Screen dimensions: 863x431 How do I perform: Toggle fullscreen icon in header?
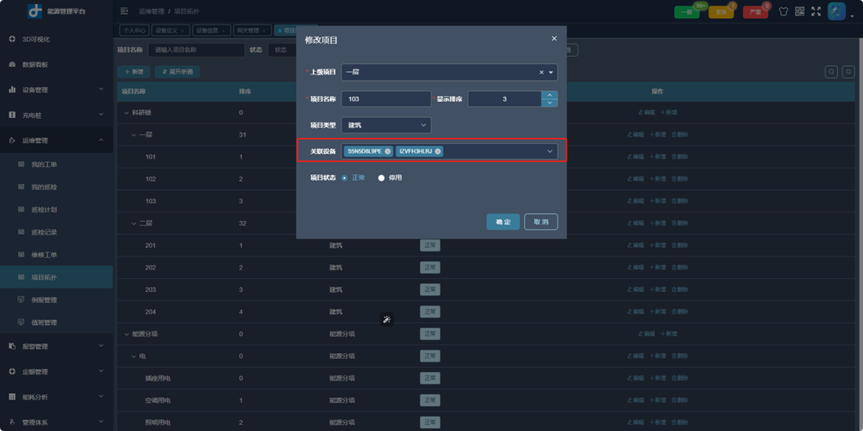pyautogui.click(x=816, y=11)
